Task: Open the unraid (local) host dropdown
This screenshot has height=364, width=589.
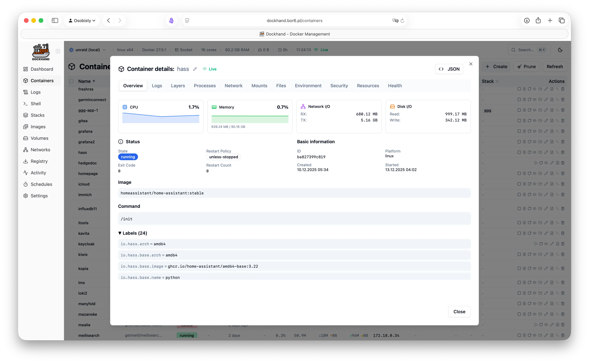Action: [x=87, y=50]
